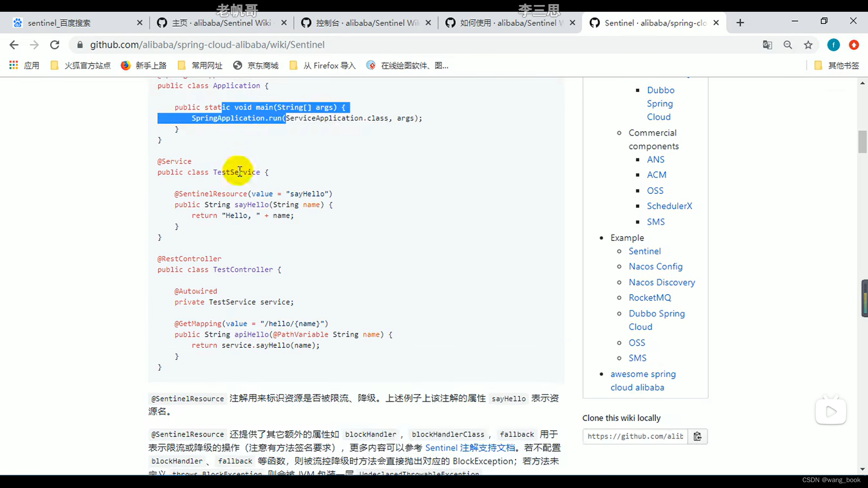The height and width of the screenshot is (488, 868).
Task: View site info via the lock icon
Action: pos(80,45)
